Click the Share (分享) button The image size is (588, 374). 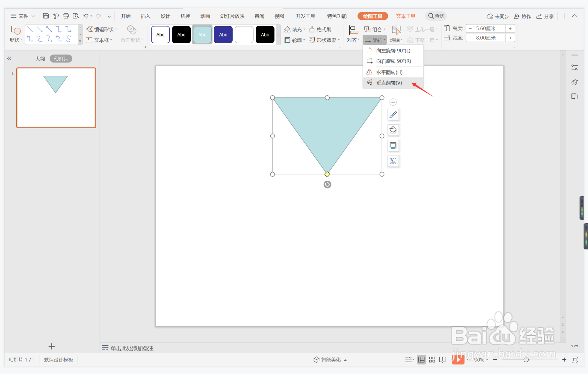point(545,16)
